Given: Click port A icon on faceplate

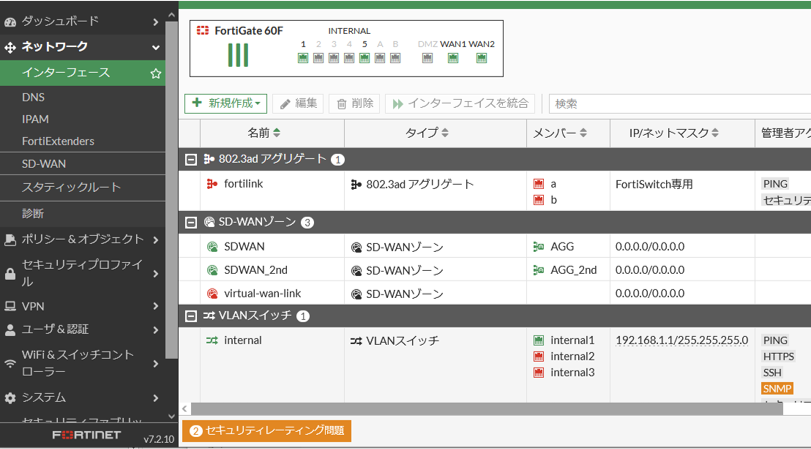Looking at the screenshot, I should coord(380,58).
